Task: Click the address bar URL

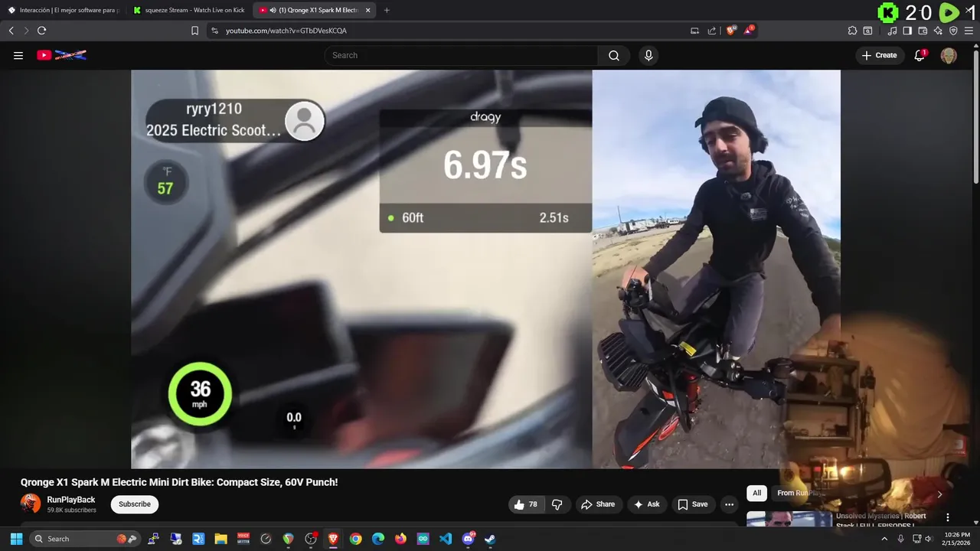Action: (286, 31)
